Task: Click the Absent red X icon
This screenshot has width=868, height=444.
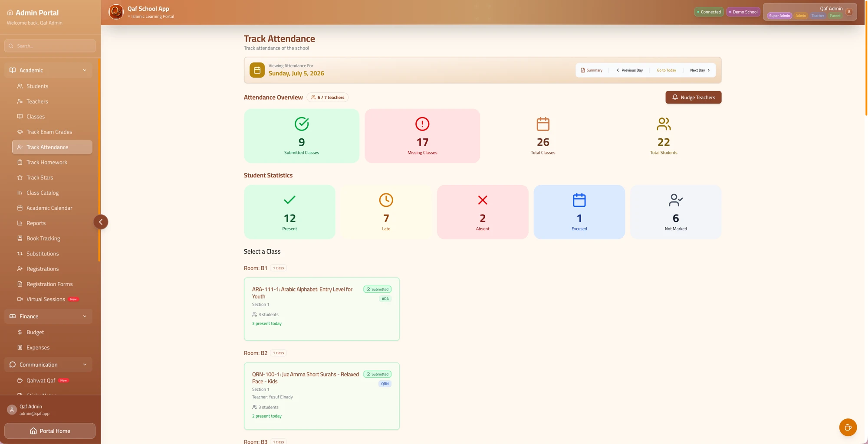Action: click(483, 200)
